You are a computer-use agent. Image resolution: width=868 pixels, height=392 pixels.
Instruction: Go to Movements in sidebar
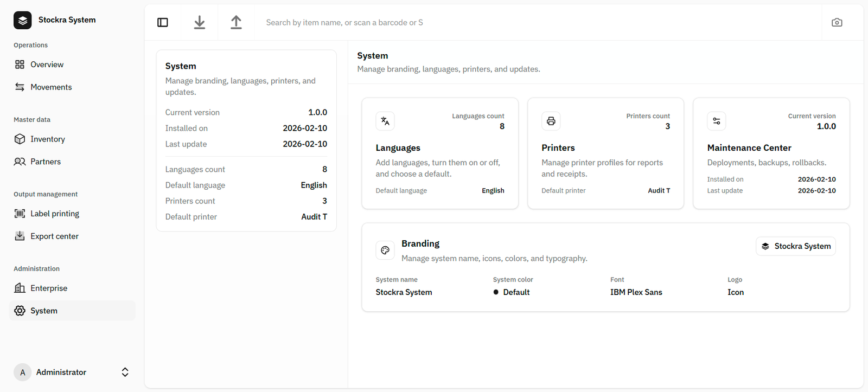click(51, 87)
